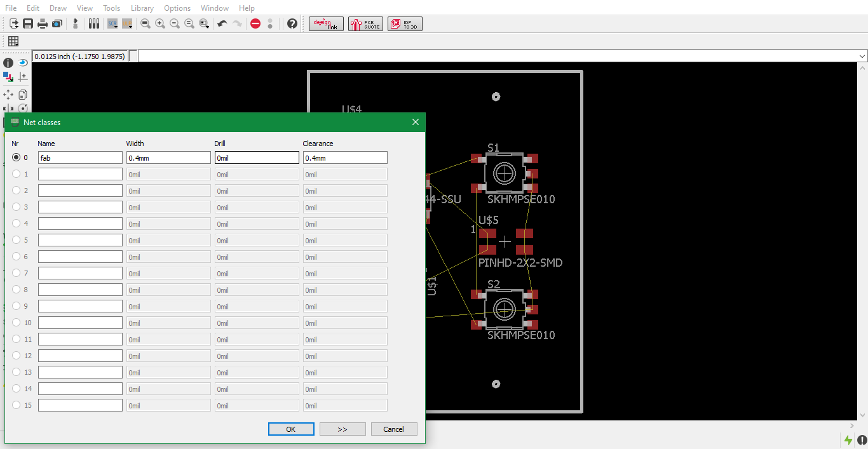The image size is (868, 449).
Task: Open the CAM processor icon
Action: (57, 23)
